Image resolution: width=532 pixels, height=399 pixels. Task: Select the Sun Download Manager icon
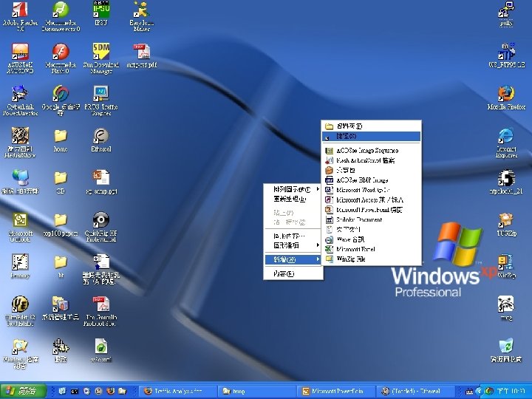coord(101,58)
